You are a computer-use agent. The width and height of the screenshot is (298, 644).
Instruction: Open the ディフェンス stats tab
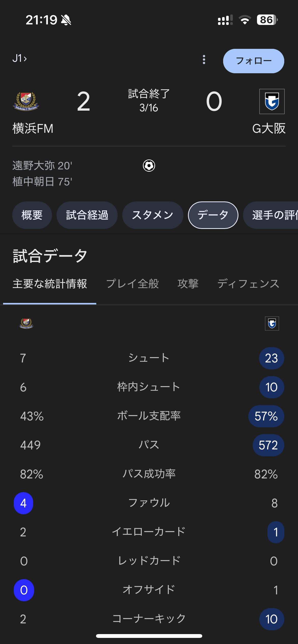248,284
